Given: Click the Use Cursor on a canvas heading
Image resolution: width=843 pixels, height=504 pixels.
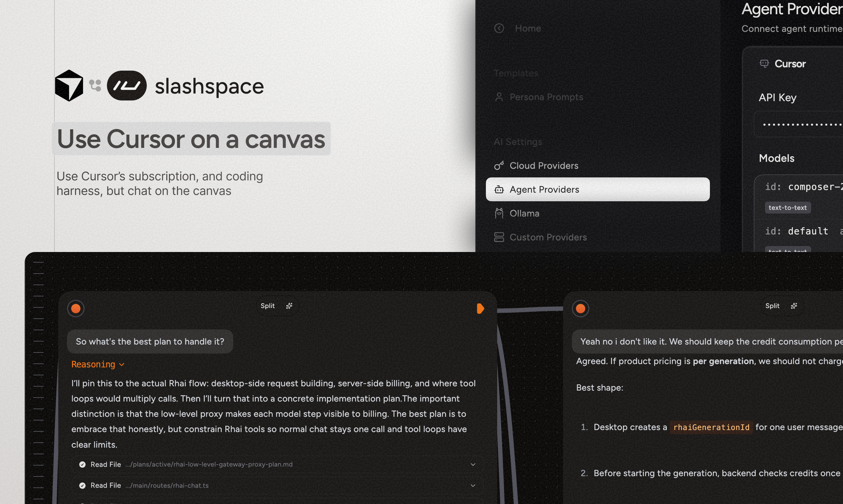Looking at the screenshot, I should [x=191, y=139].
